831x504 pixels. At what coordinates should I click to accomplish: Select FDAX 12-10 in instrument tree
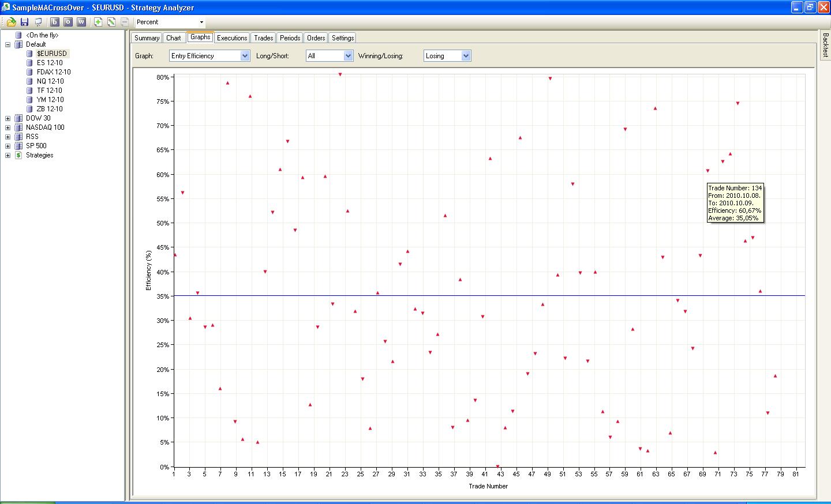(x=53, y=72)
